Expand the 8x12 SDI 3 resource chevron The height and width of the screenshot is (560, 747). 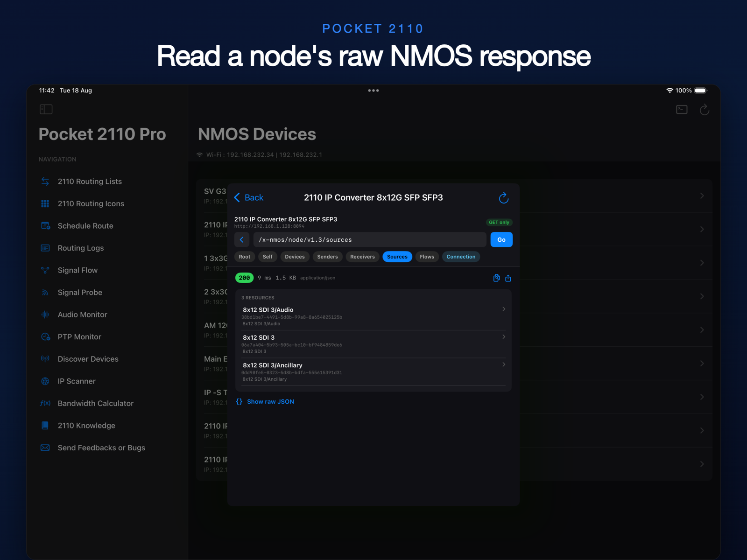click(504, 337)
